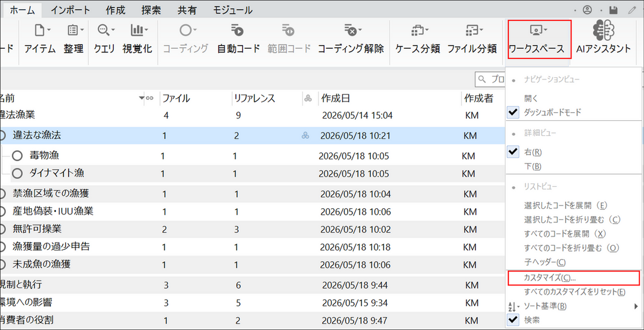Open the ファイル分類 icon

[x=473, y=30]
